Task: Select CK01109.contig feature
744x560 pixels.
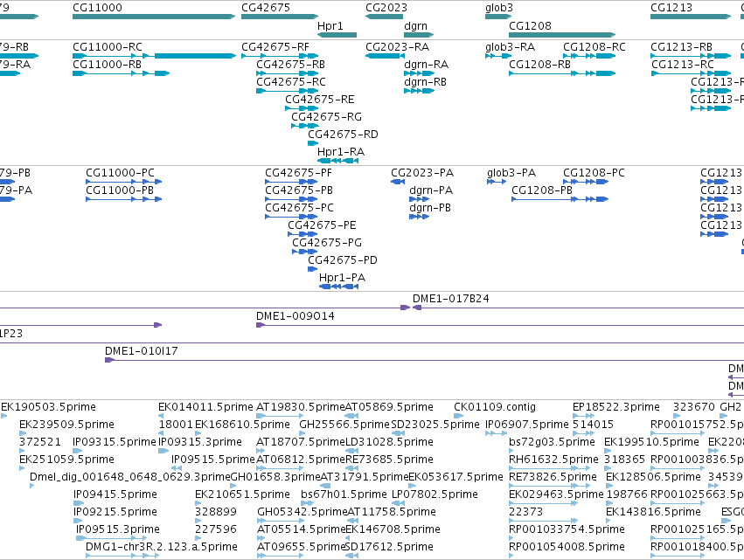Action: click(x=458, y=416)
